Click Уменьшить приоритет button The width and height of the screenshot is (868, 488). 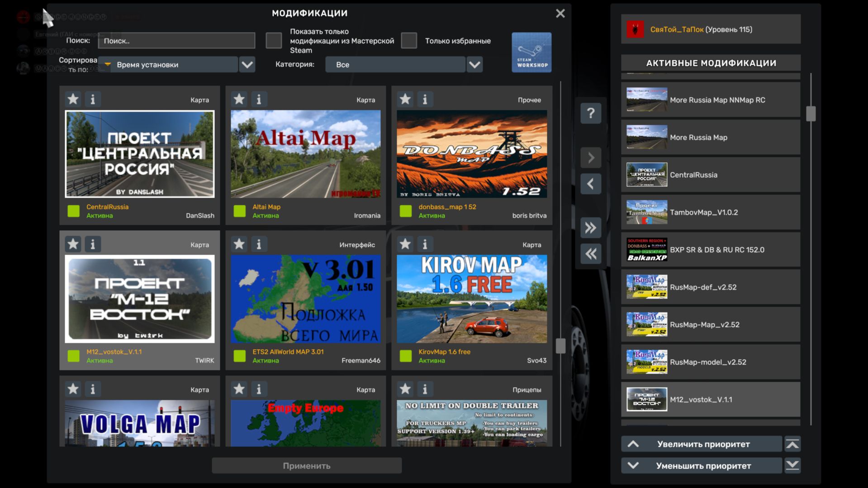point(702,465)
